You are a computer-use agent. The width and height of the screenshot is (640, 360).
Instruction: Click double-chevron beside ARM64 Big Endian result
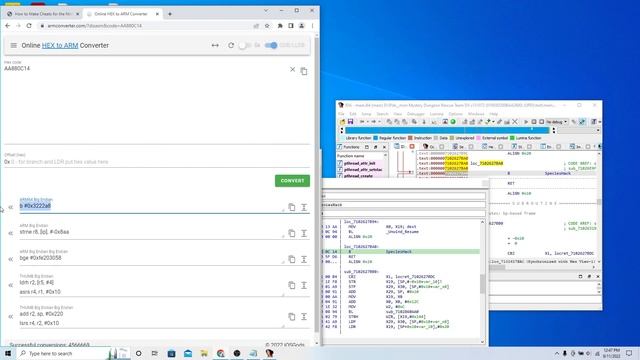coord(11,207)
